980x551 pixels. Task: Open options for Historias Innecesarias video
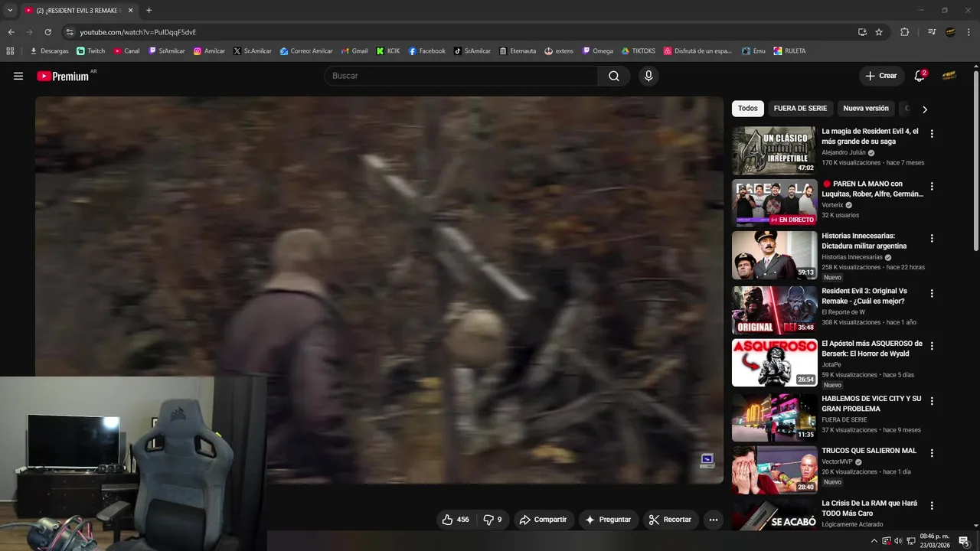932,239
